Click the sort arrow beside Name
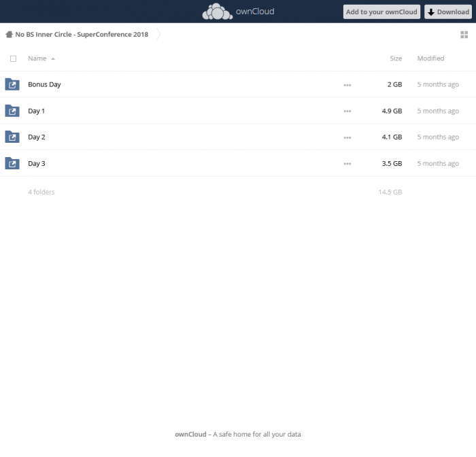The image size is (476, 457). pyautogui.click(x=53, y=59)
